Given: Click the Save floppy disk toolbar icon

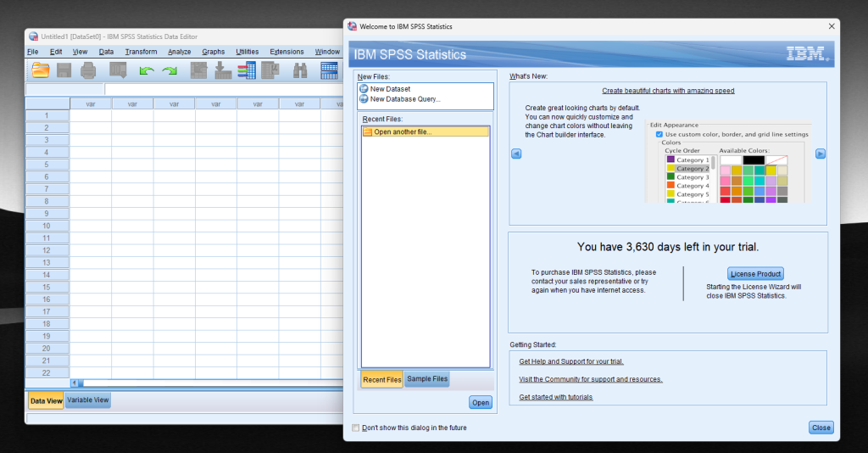Looking at the screenshot, I should click(64, 71).
